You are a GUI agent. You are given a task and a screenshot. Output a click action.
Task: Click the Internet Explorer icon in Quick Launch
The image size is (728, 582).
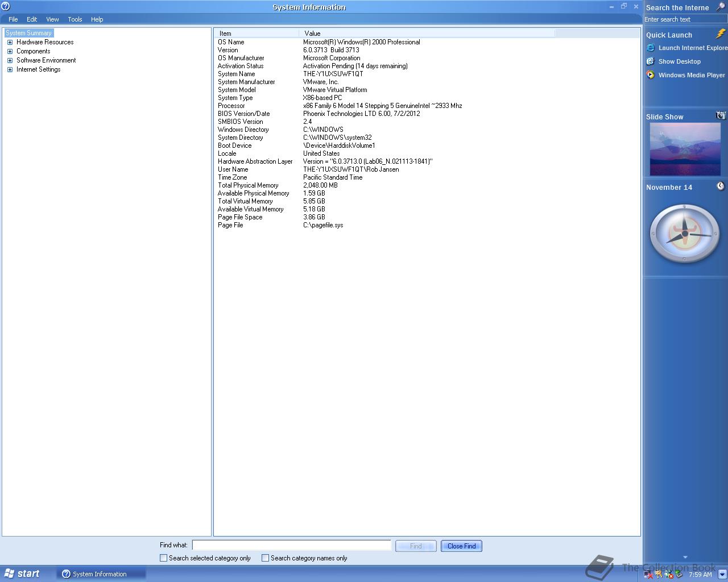point(651,48)
